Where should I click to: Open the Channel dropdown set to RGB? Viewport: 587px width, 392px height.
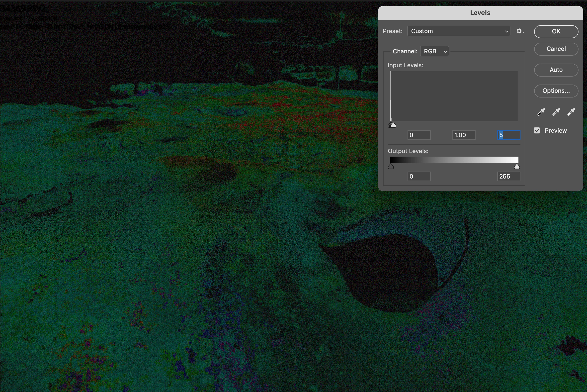point(434,51)
